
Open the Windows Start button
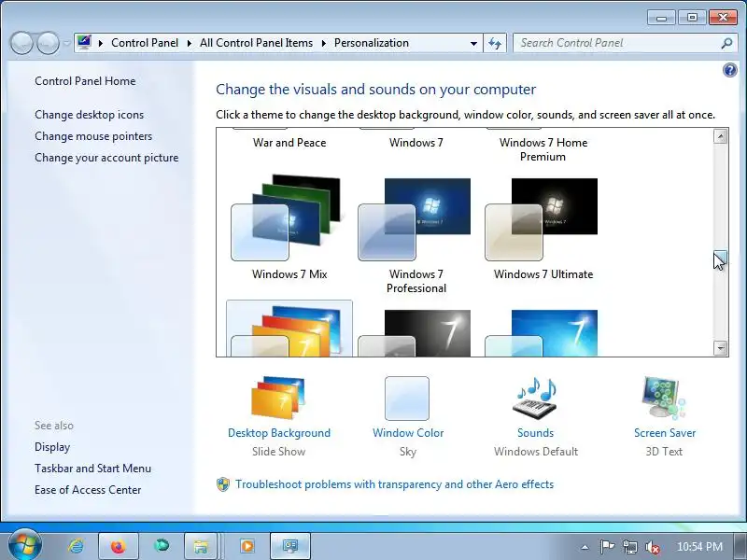[25, 545]
